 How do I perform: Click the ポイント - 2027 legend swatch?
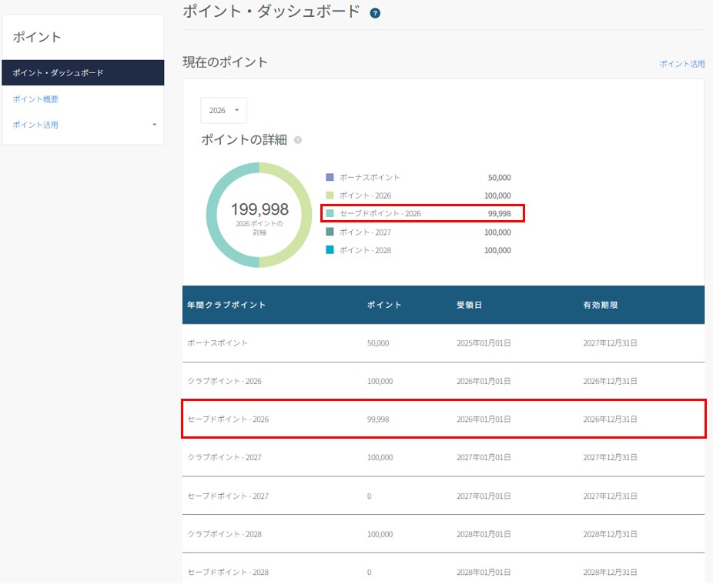click(x=330, y=232)
